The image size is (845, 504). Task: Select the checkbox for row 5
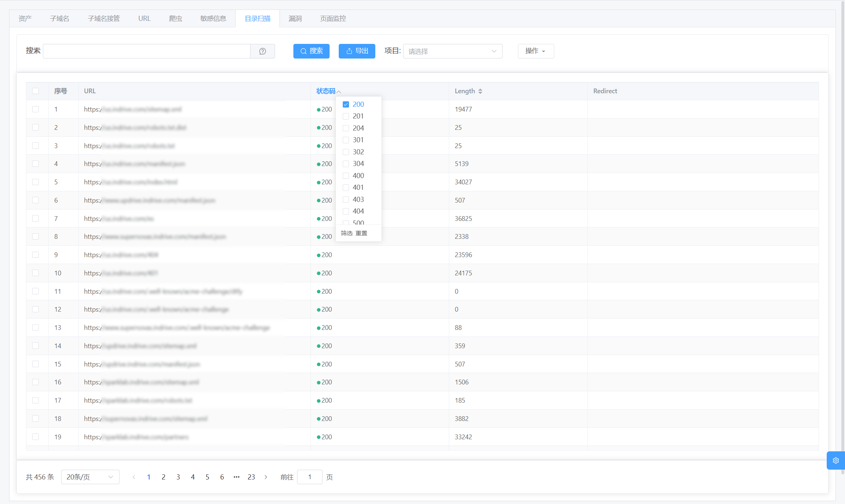(35, 182)
